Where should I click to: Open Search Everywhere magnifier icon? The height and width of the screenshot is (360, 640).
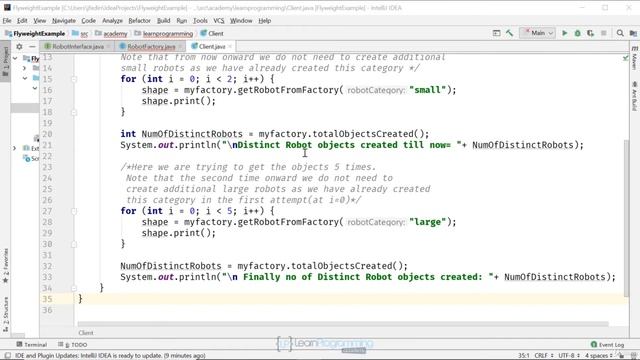click(x=620, y=33)
